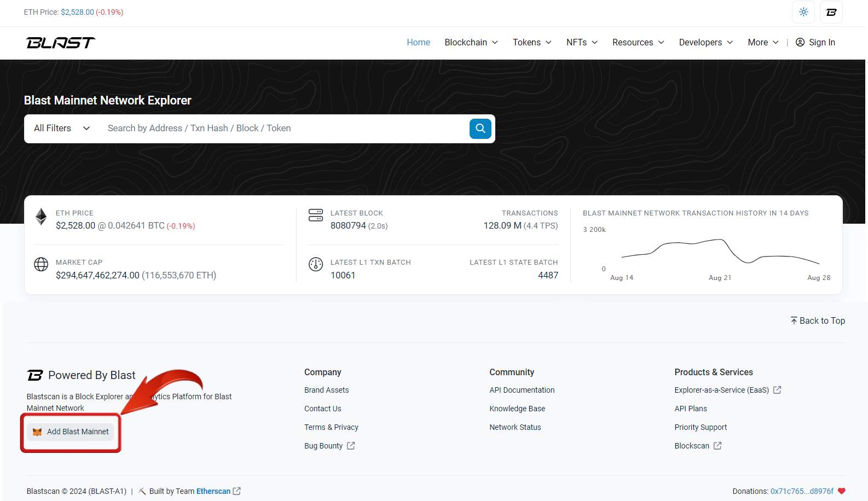Screen dimensions: 868x501
Task: Expand the Blockchain menu
Action: point(471,42)
